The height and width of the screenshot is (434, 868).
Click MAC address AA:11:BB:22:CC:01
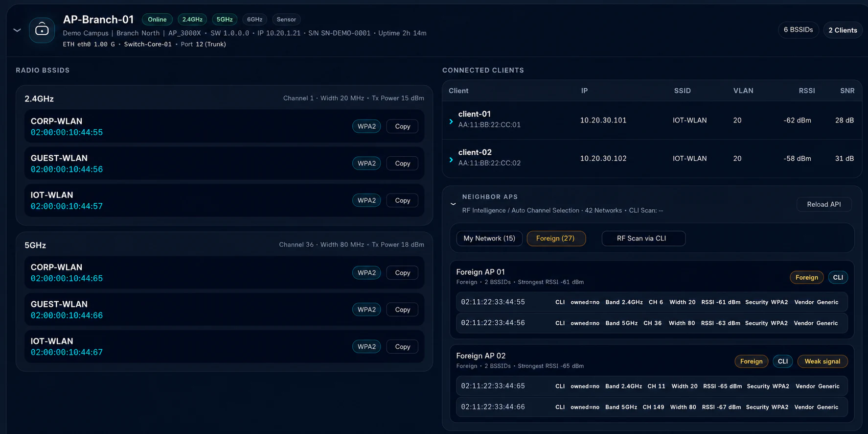489,125
